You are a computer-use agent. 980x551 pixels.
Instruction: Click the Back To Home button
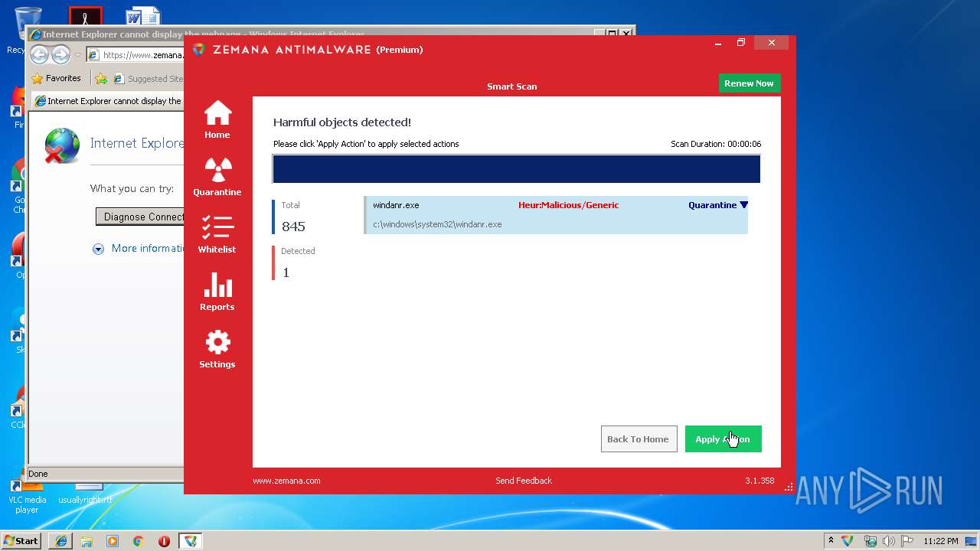[639, 439]
